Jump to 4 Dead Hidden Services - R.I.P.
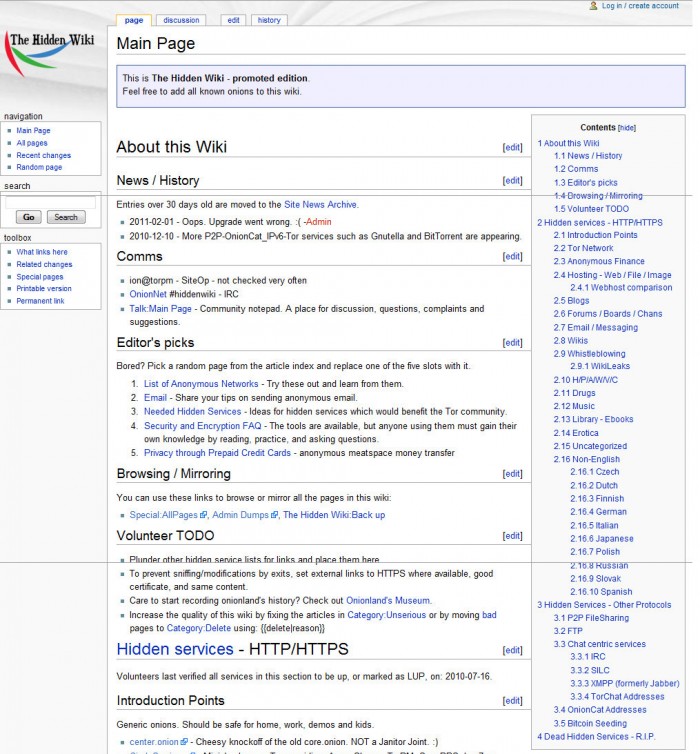The width and height of the screenshot is (700, 754). [x=596, y=736]
